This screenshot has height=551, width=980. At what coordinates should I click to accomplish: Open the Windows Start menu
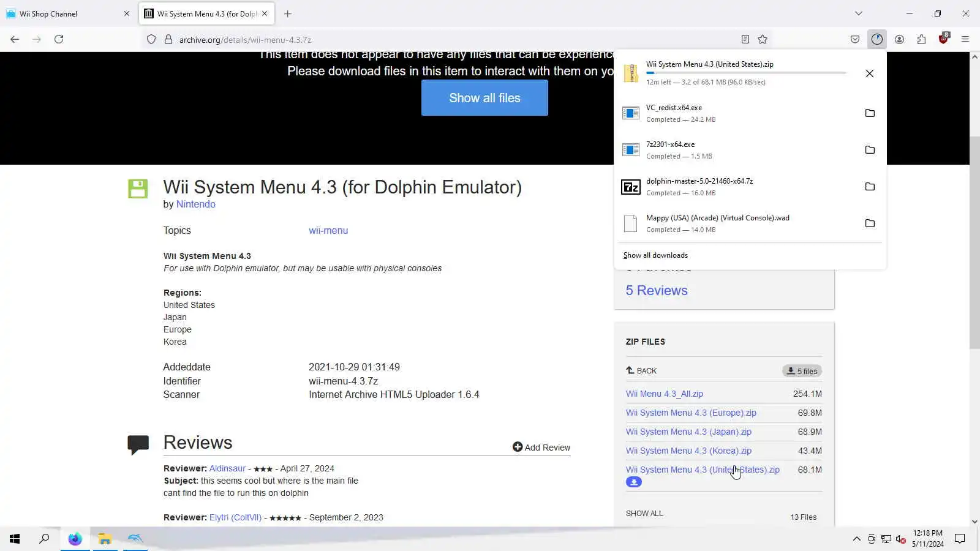(x=15, y=539)
